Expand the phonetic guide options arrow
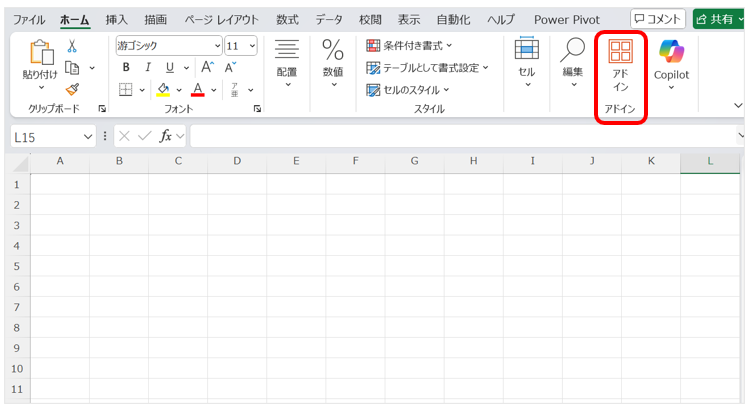This screenshot has height=414, width=751. [250, 90]
